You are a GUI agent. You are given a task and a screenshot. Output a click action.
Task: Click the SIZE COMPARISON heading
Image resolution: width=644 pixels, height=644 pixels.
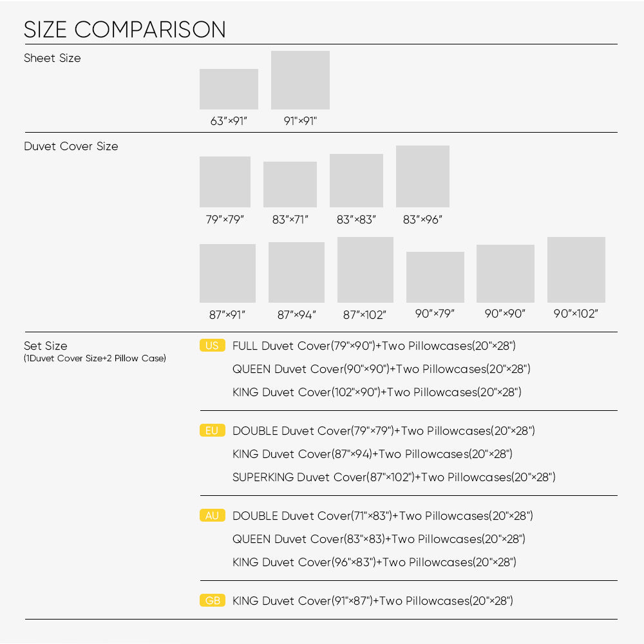pyautogui.click(x=125, y=30)
